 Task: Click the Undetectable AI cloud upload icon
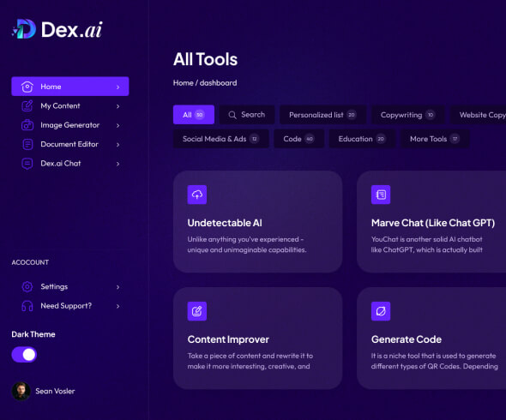pyautogui.click(x=197, y=195)
